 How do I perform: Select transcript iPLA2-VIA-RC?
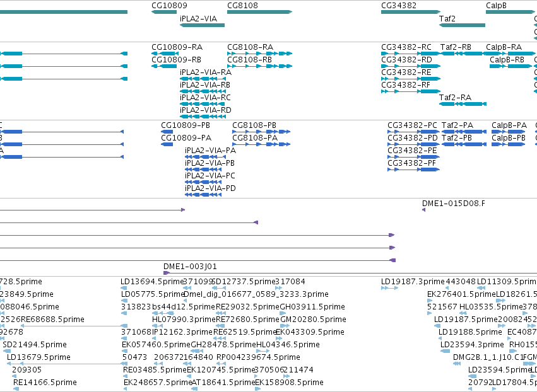click(206, 98)
